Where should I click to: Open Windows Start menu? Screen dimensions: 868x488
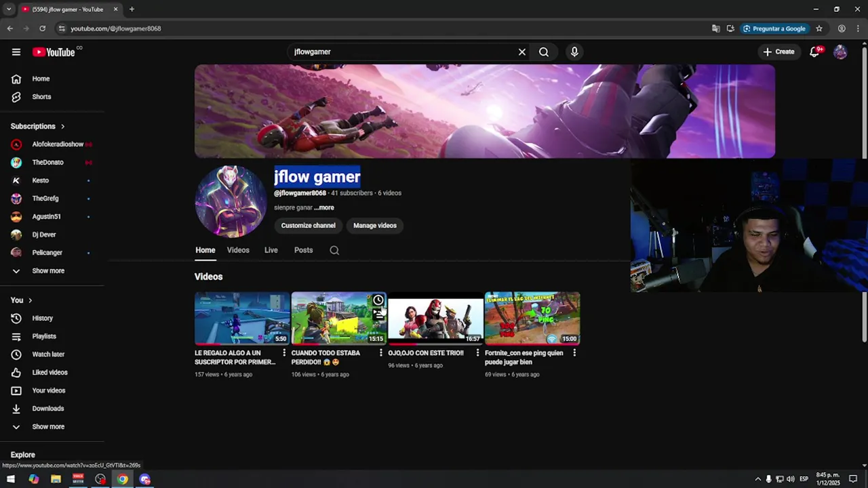(x=11, y=479)
